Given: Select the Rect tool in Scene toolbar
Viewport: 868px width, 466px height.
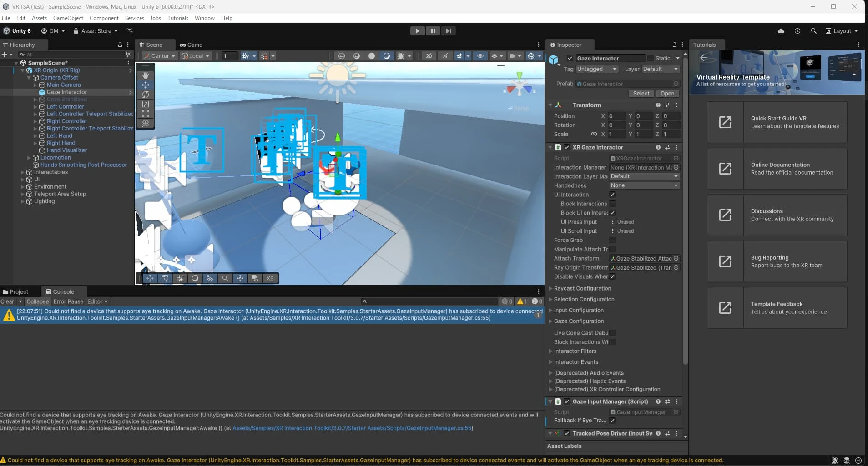Looking at the screenshot, I should (x=146, y=114).
